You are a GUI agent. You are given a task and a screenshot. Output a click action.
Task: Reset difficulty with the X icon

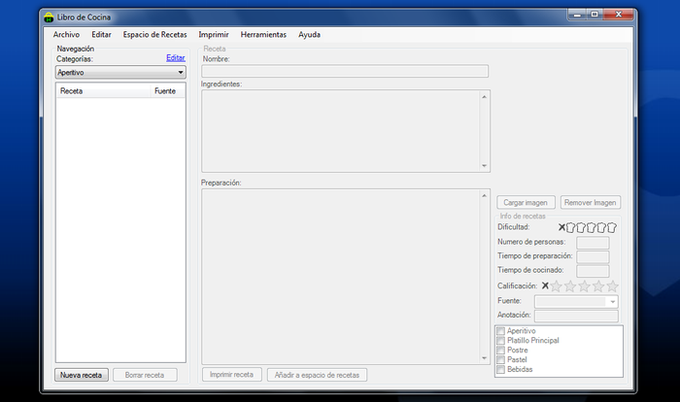click(x=562, y=227)
